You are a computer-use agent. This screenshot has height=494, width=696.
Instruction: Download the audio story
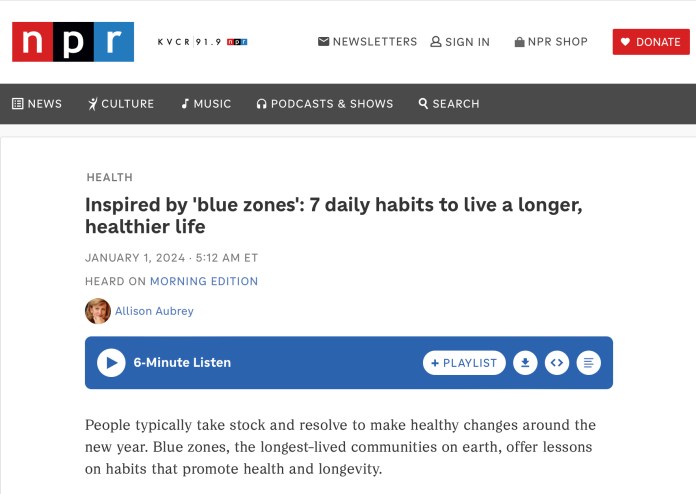525,363
